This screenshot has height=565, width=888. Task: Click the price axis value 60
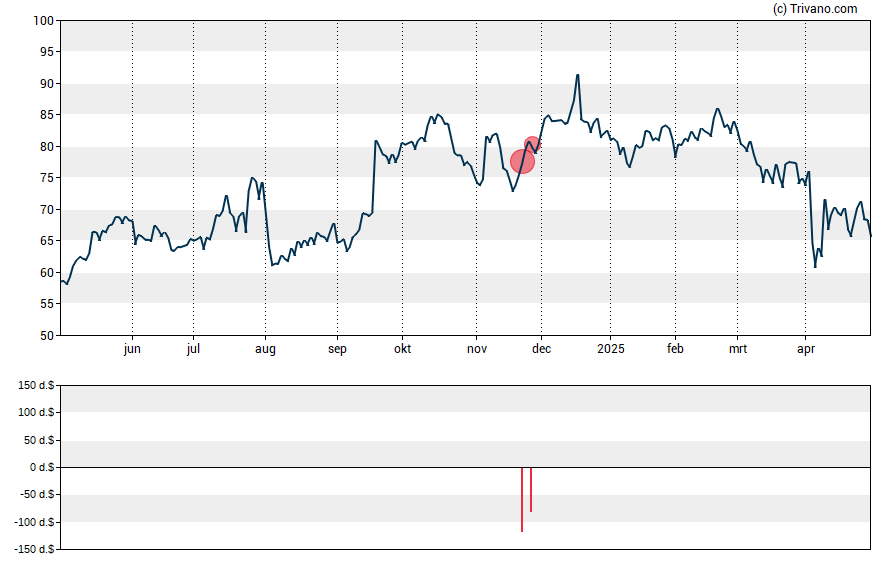47,272
